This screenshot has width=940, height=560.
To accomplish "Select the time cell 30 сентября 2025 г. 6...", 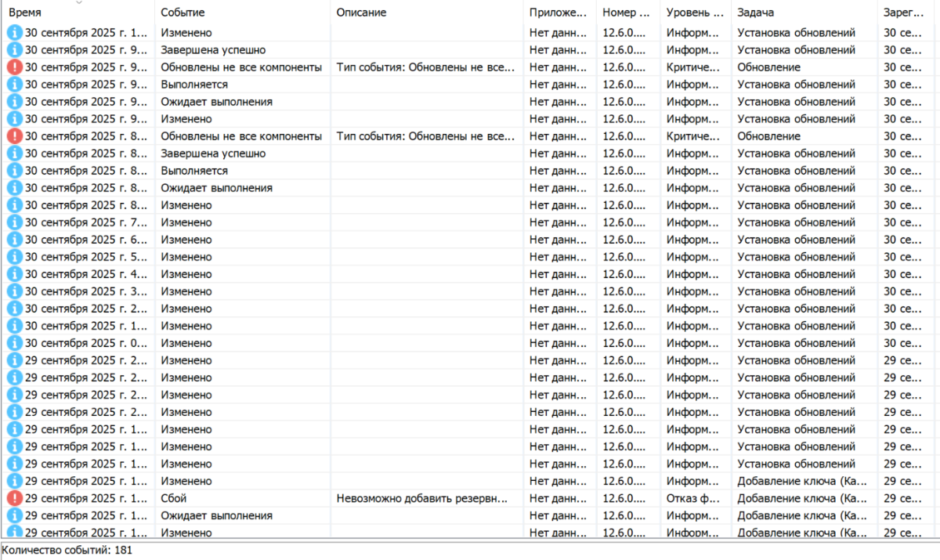I will click(86, 240).
